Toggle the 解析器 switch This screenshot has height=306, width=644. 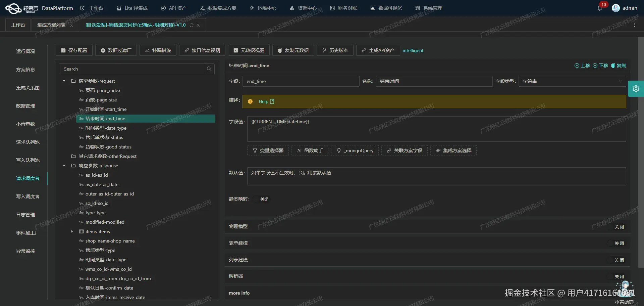click(616, 276)
